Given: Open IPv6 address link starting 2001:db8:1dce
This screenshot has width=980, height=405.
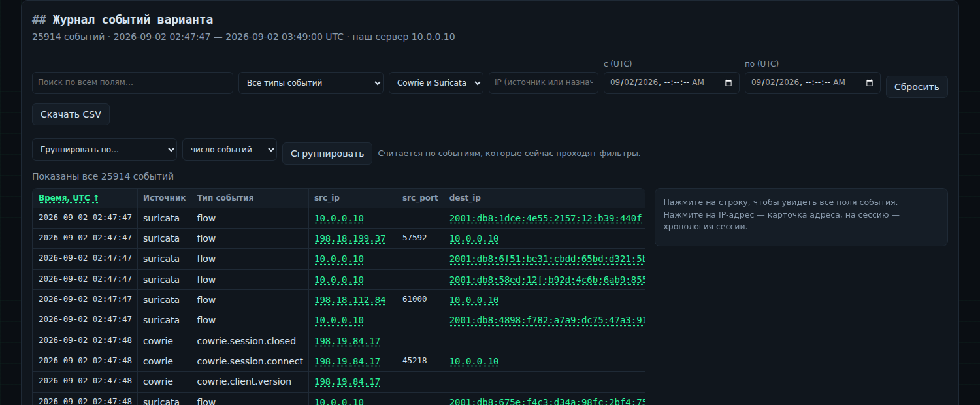Looking at the screenshot, I should tap(546, 218).
